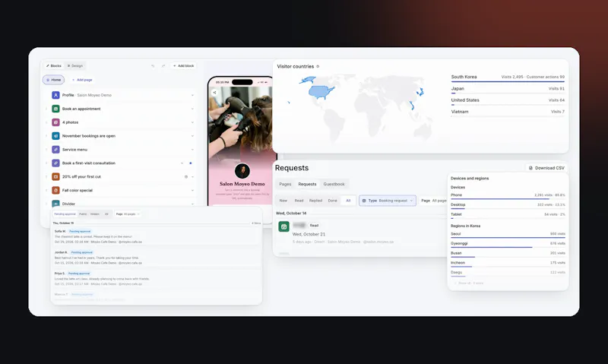Viewport: 608px width, 364px height.
Task: Click the redo arrow in the editor toolbar
Action: click(x=163, y=66)
